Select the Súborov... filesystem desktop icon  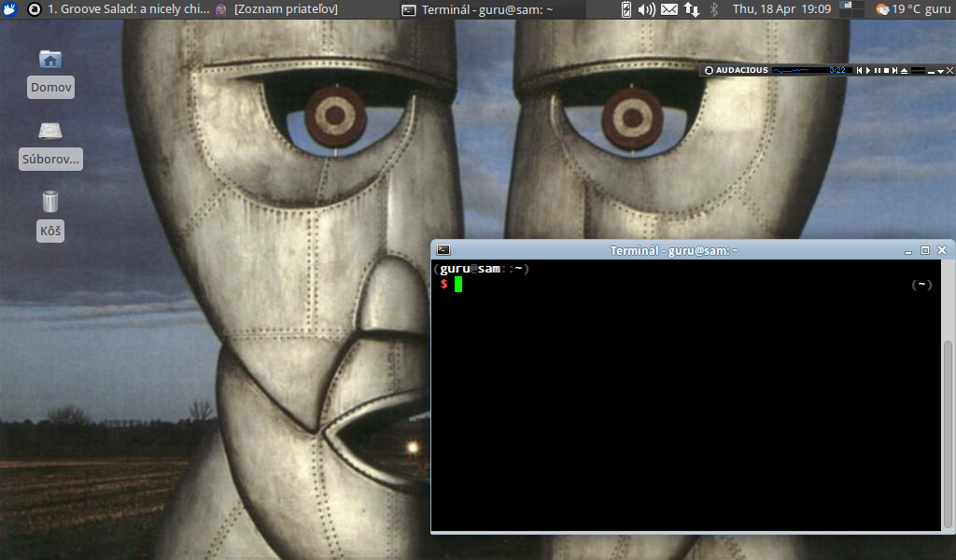pyautogui.click(x=50, y=145)
